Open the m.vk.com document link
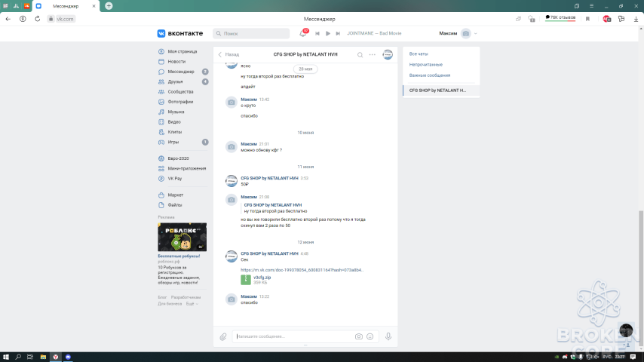Image resolution: width=644 pixels, height=362 pixels. (x=302, y=270)
